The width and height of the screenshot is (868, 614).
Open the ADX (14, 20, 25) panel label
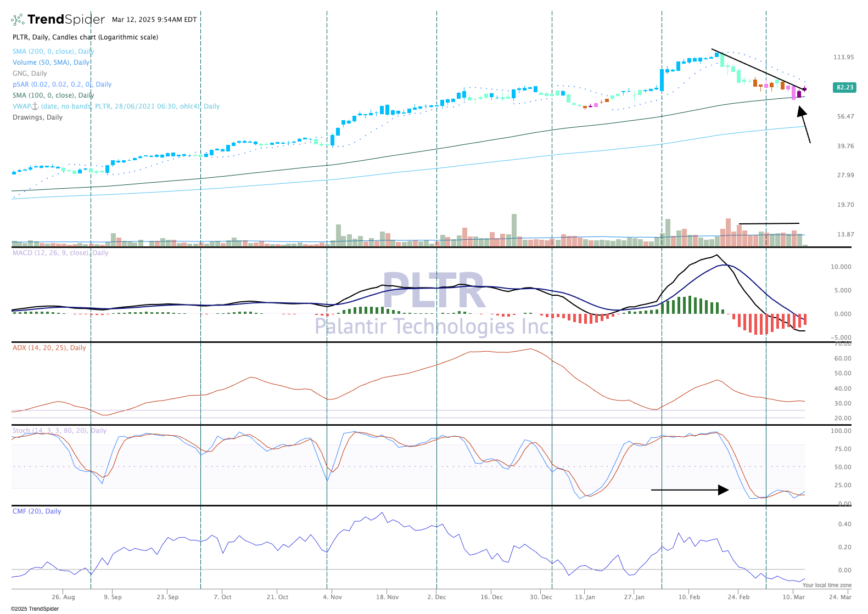[x=49, y=348]
